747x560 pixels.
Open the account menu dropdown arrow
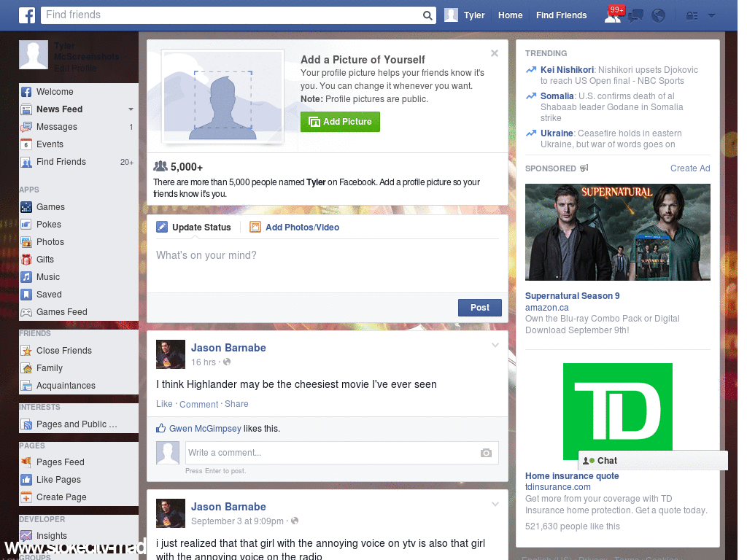pos(711,16)
